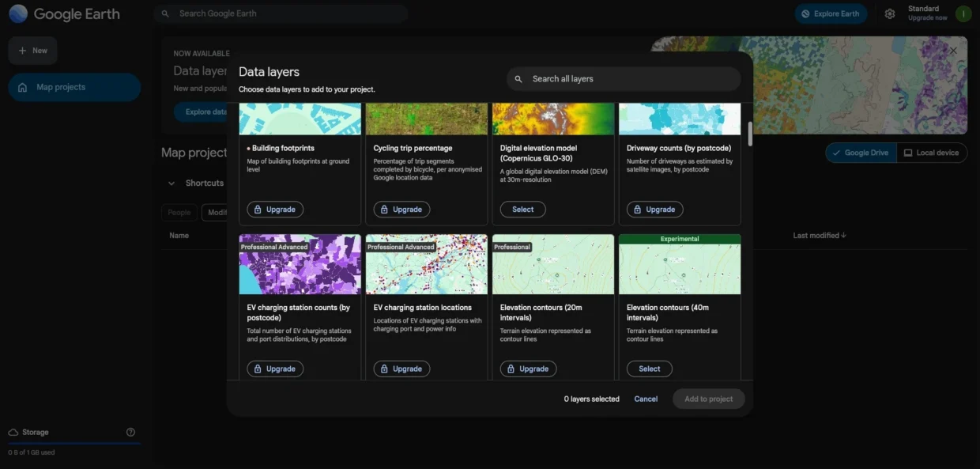Click the Last modified sort arrow

pyautogui.click(x=844, y=236)
